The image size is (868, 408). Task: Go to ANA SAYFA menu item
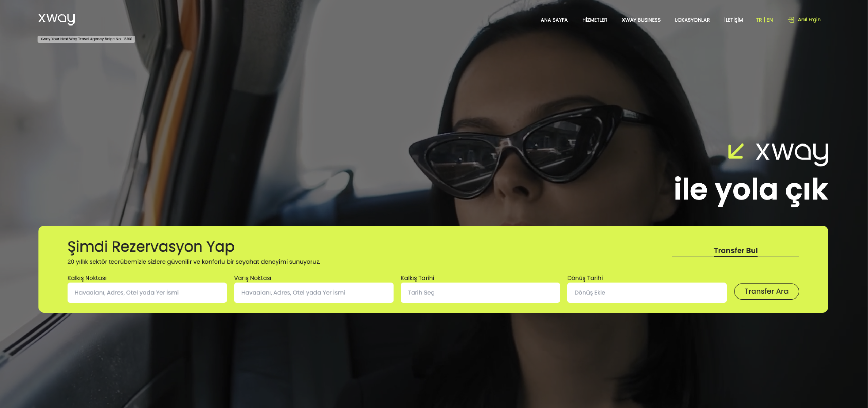[x=554, y=20]
